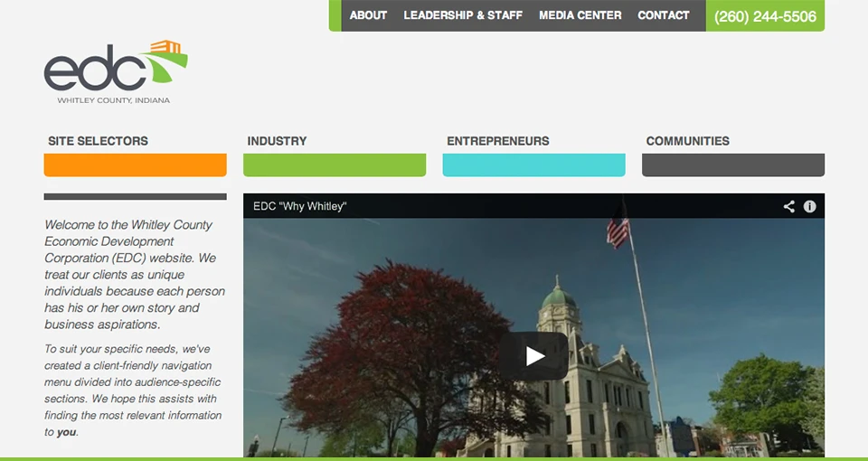Click the video share icon
Viewport: 868px width, 461px height.
(x=789, y=206)
